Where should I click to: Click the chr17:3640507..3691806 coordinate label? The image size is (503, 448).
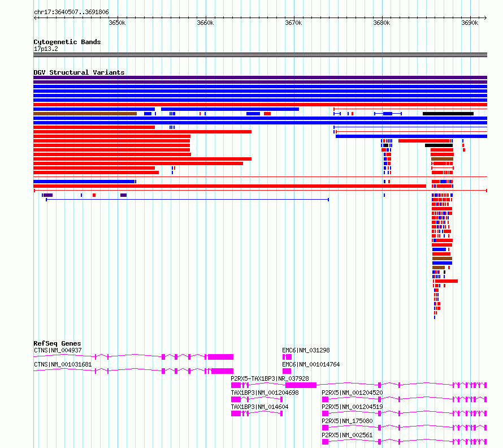coord(71,12)
